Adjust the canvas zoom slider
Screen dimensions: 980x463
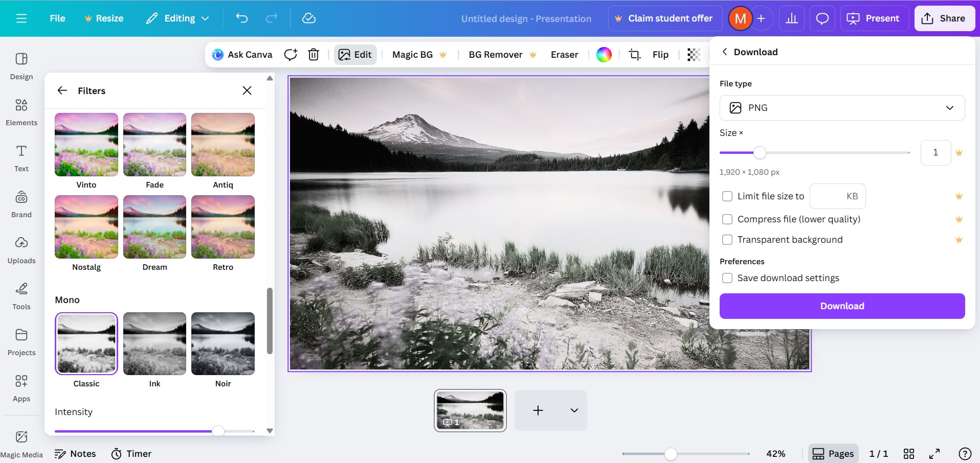671,454
